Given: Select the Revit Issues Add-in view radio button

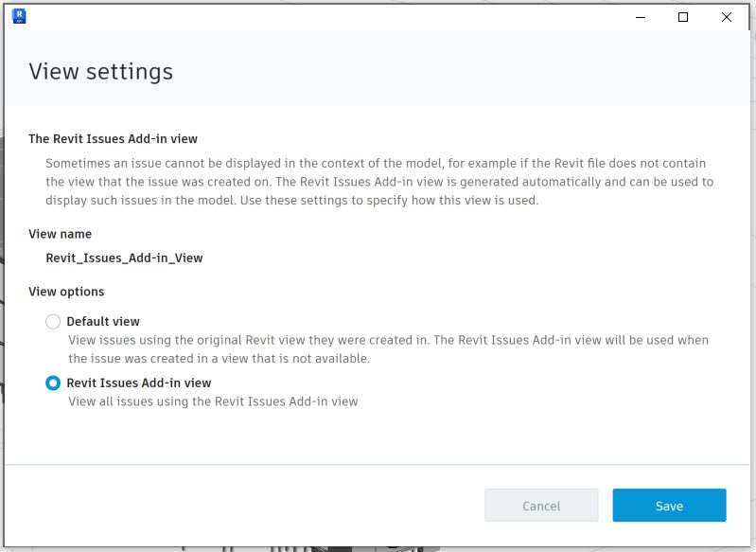Looking at the screenshot, I should tap(53, 383).
